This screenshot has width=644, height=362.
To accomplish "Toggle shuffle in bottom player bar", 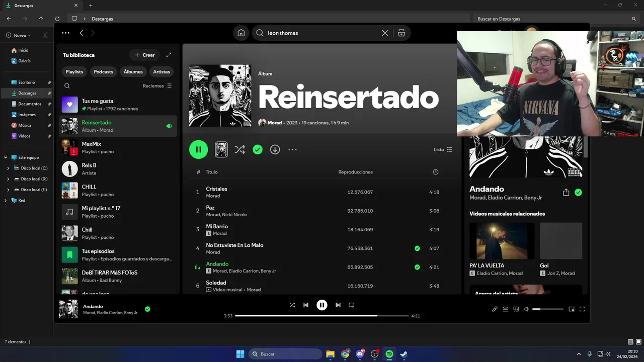I will tap(292, 305).
